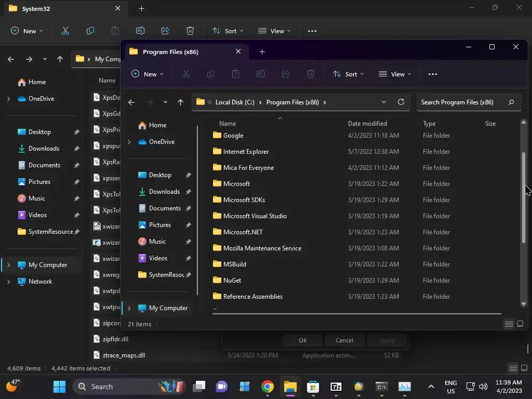This screenshot has width=532, height=399.
Task: Select the Microsoft Visual Studio folder
Action: coord(255,216)
